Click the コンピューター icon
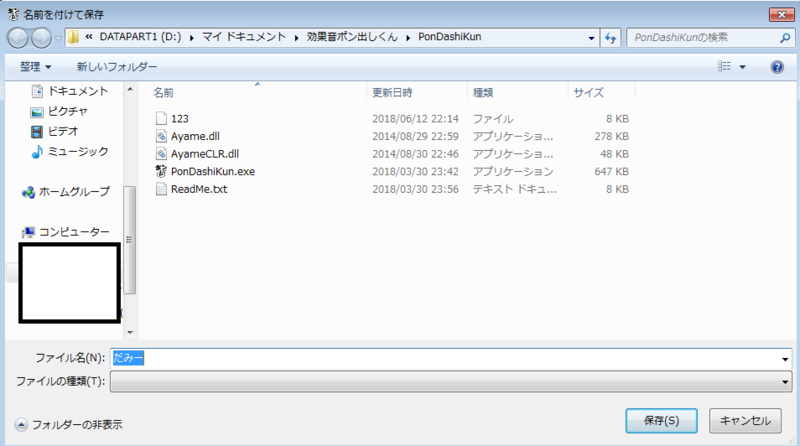Viewport: 800px width, 446px height. click(x=29, y=233)
